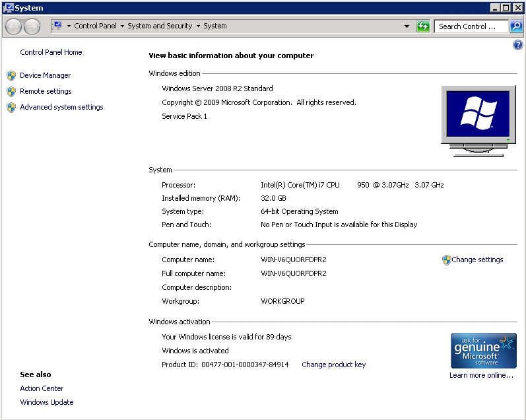526x420 pixels.
Task: Click the Copyright 2009 Microsoft Corporation text
Action: click(259, 102)
